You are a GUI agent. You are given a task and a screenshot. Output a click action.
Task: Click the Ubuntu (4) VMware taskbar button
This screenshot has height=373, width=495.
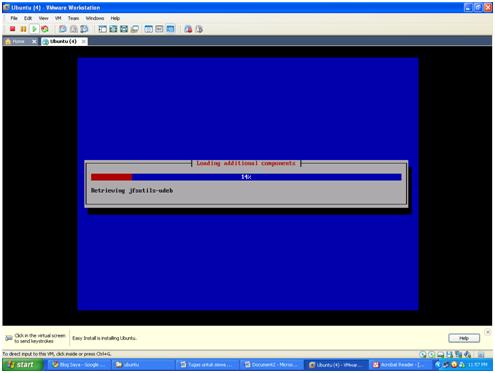pos(336,365)
